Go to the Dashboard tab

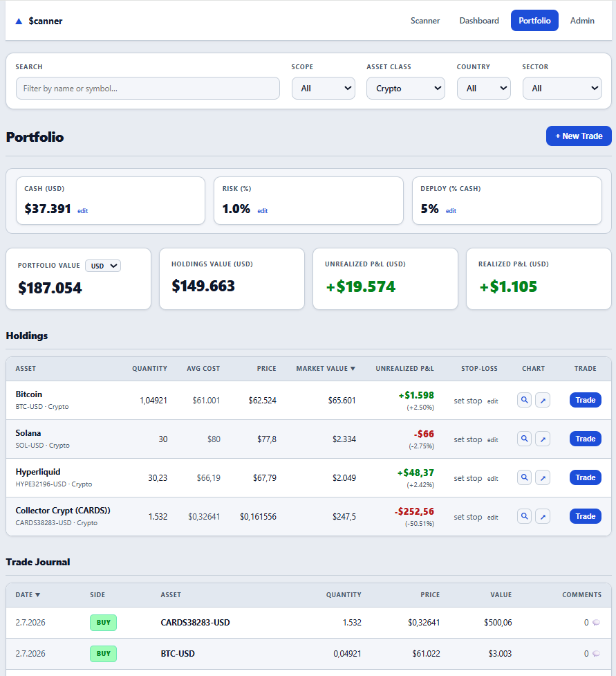(x=479, y=21)
